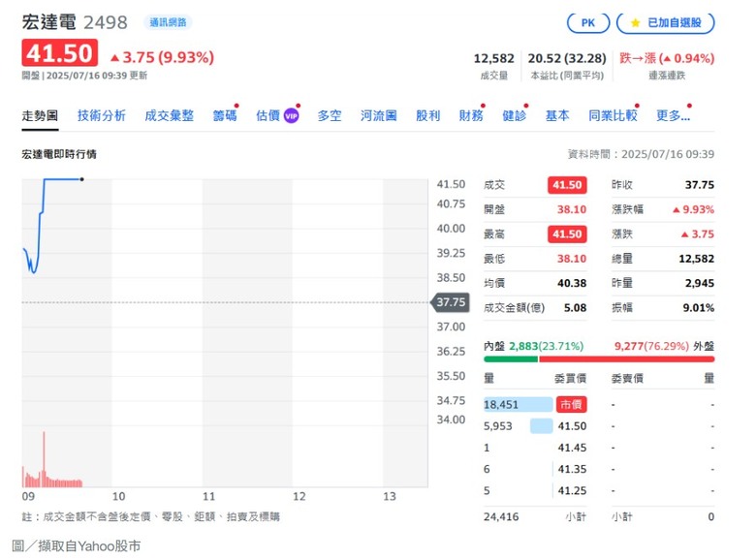
Task: Click the 20.52 (32.28) P/E value
Action: pyautogui.click(x=567, y=58)
